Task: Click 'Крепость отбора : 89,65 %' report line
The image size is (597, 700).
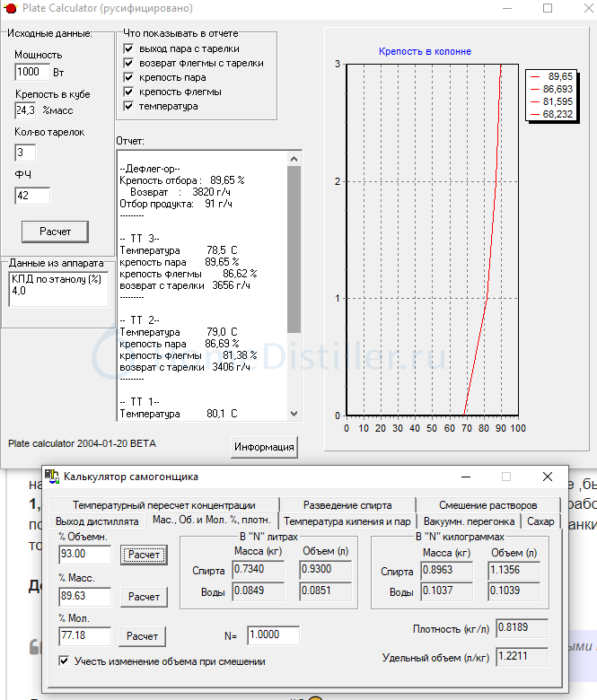Action: pyautogui.click(x=182, y=180)
